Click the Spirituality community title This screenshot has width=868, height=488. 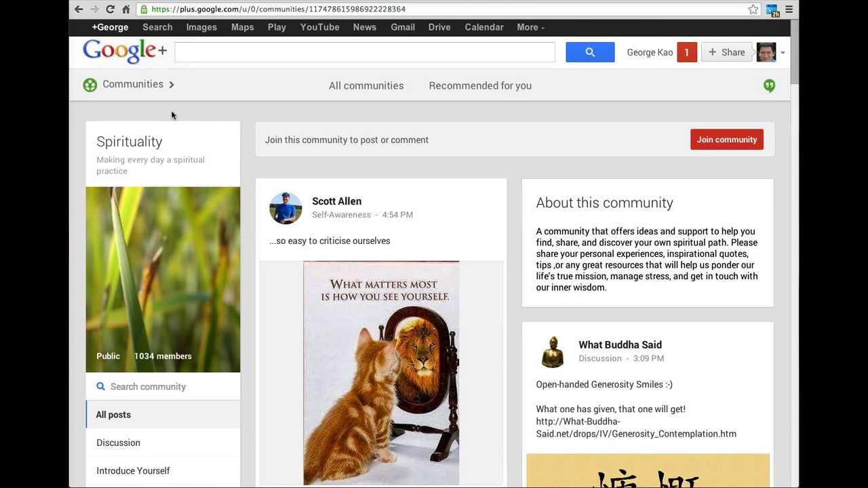[x=129, y=142]
